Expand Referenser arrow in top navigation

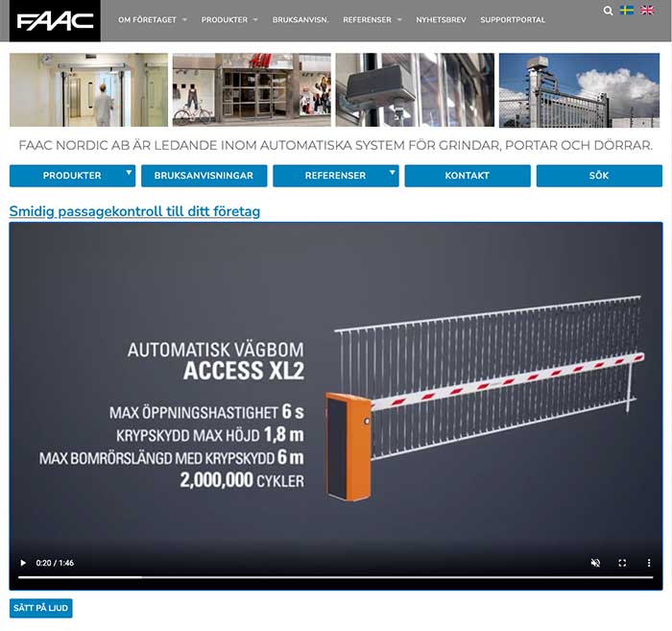click(x=399, y=20)
